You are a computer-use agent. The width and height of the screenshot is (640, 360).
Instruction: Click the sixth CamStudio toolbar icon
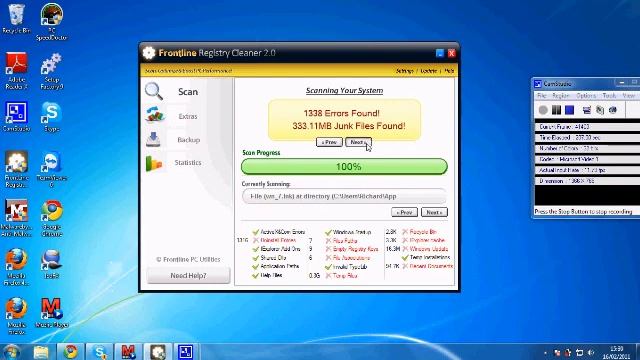point(613,110)
